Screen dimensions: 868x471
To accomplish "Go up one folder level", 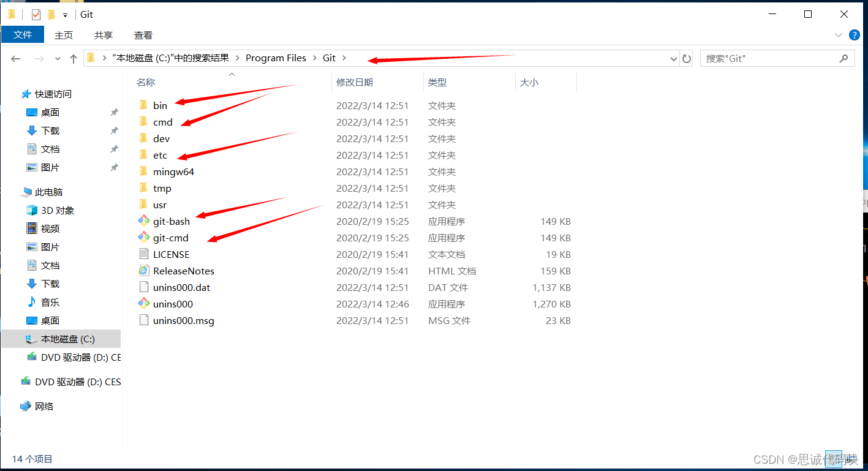I will [73, 58].
